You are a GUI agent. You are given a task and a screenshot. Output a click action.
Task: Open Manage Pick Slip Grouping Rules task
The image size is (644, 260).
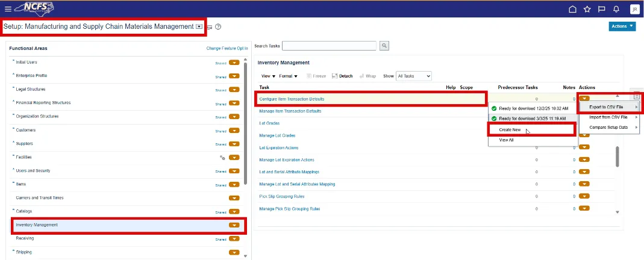tap(290, 209)
